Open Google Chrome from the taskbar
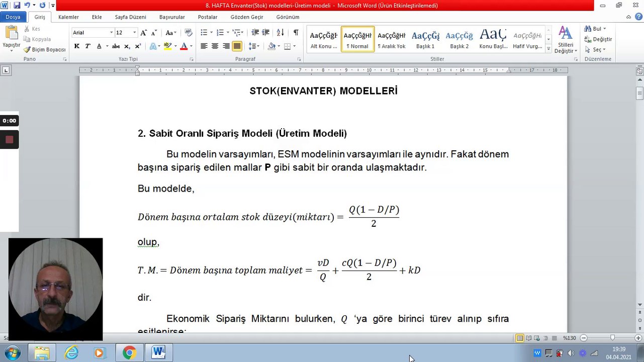The height and width of the screenshot is (362, 644). coord(129,353)
